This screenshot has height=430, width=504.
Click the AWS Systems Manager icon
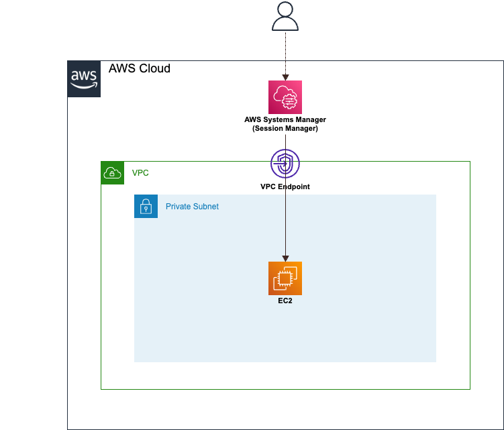(x=285, y=97)
